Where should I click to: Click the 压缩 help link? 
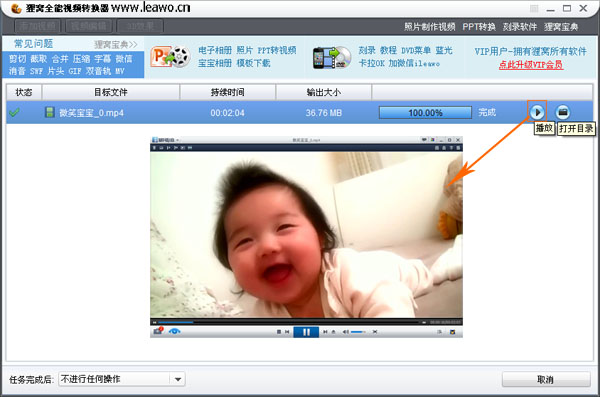tap(82, 59)
